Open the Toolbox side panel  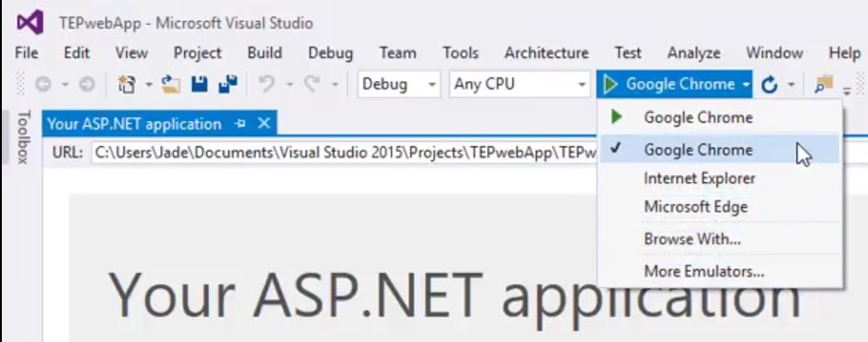pyautogui.click(x=22, y=137)
